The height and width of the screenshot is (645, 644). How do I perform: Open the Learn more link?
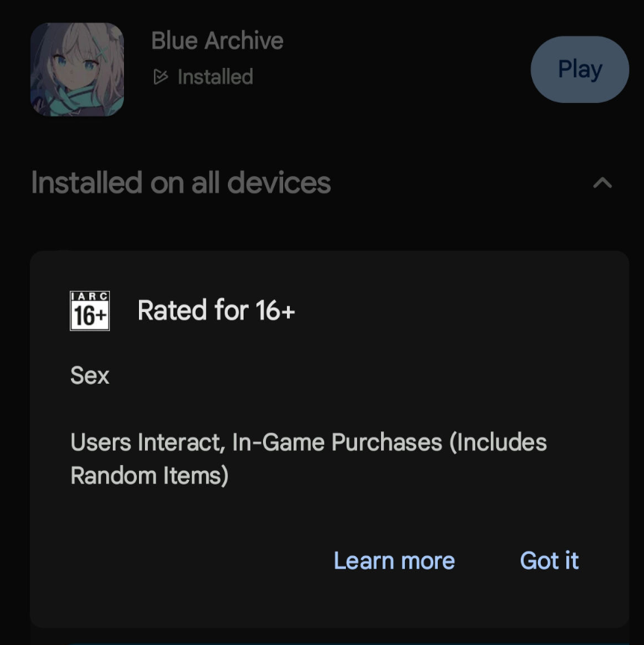pyautogui.click(x=394, y=561)
